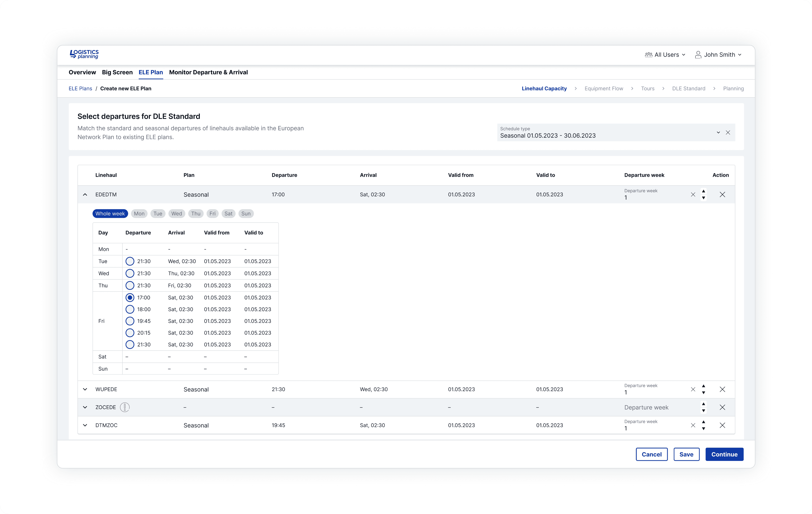Choose the Tuesday 21:30 departure option
This screenshot has height=514, width=812.
point(130,261)
